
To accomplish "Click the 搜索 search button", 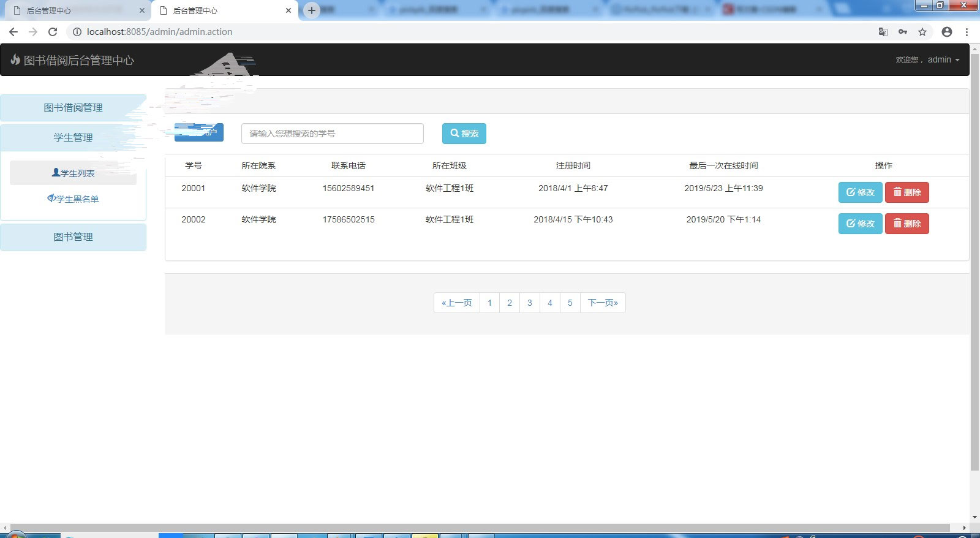I will tap(464, 134).
